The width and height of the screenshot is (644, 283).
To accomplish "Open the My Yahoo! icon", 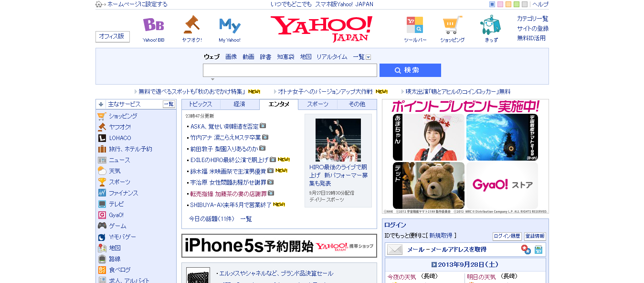I will tap(230, 25).
